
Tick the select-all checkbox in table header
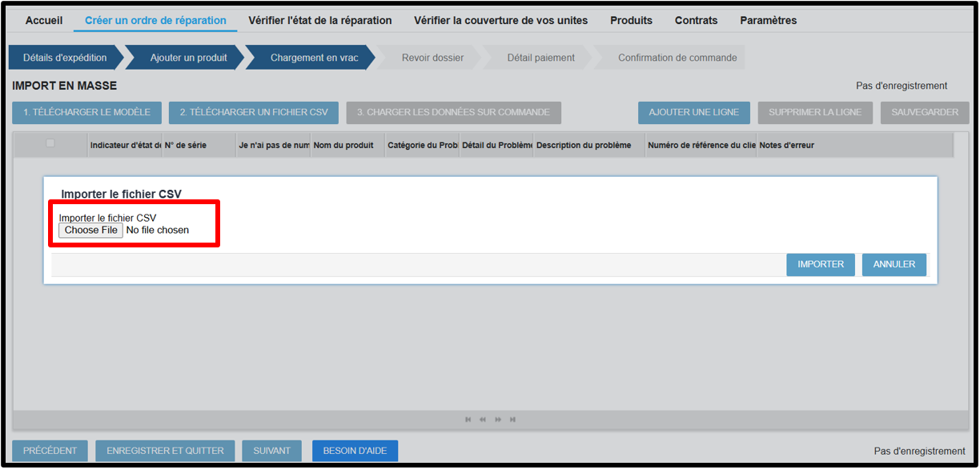point(50,143)
